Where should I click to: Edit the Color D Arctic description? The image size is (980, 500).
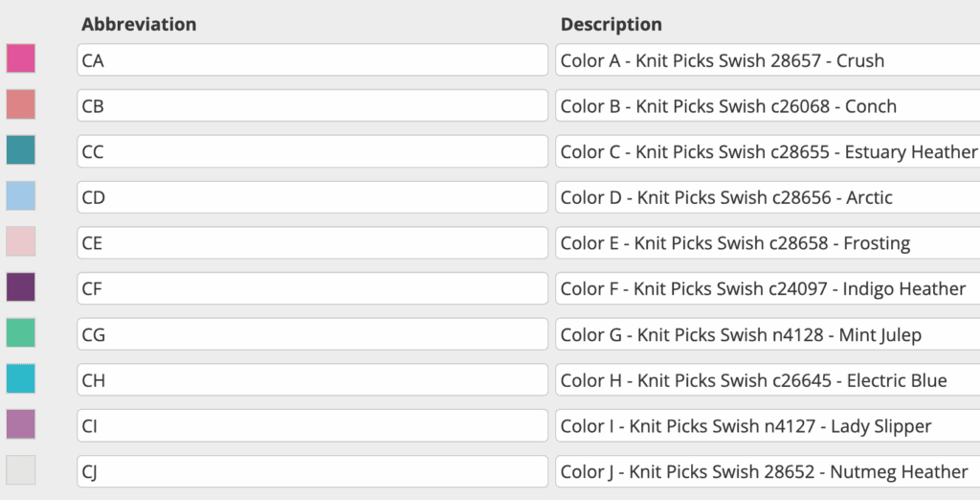coord(768,197)
